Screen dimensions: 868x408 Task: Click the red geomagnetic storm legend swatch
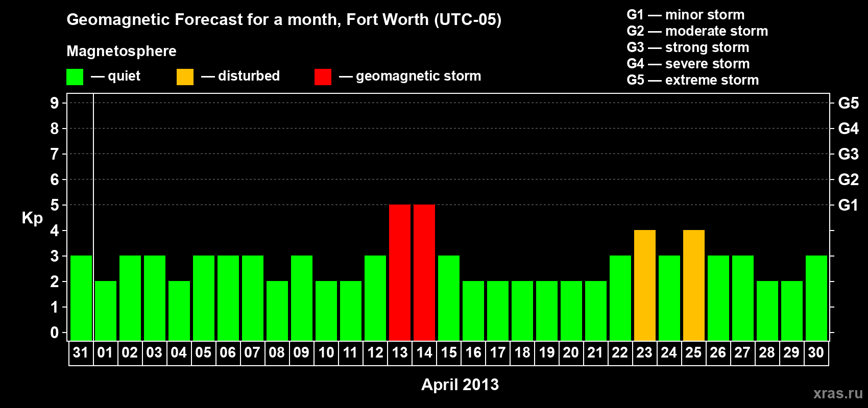323,77
